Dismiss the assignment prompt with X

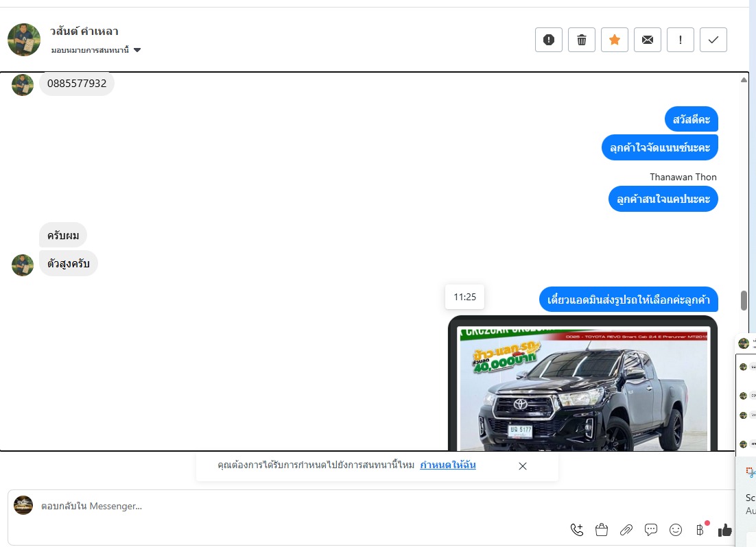(x=523, y=466)
